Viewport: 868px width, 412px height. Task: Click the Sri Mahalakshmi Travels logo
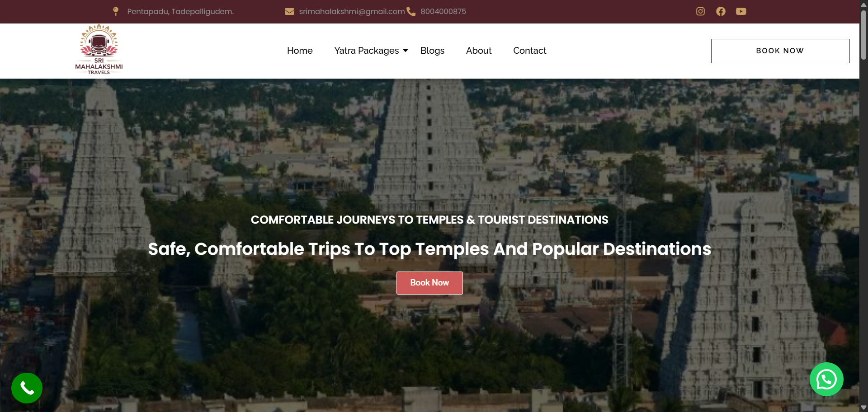click(x=99, y=50)
